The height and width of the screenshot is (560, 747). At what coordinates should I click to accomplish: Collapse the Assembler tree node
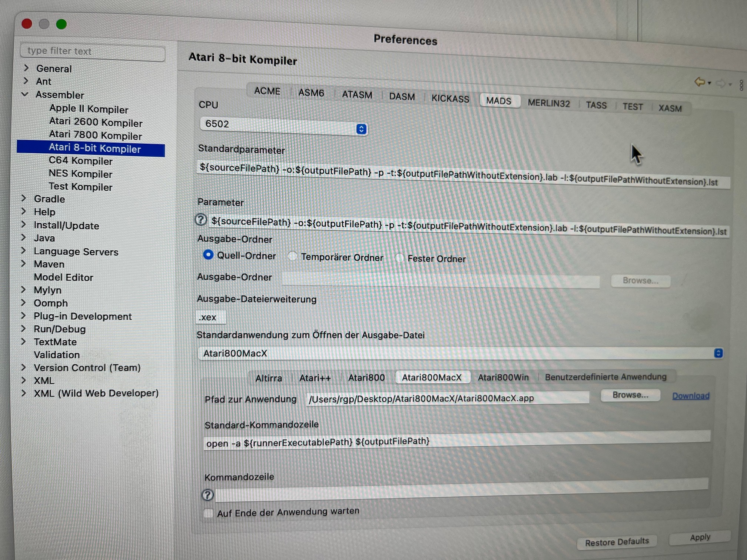[25, 94]
